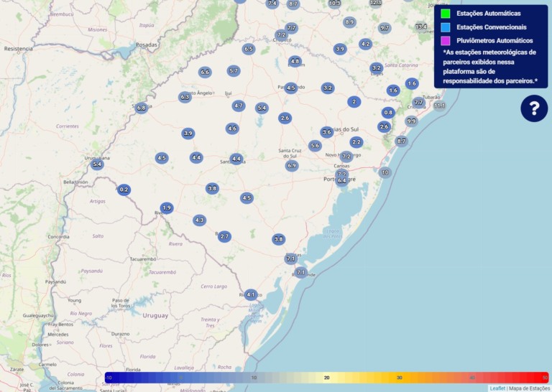Click the 6.3 marker near Santo Ângelo

pyautogui.click(x=185, y=97)
